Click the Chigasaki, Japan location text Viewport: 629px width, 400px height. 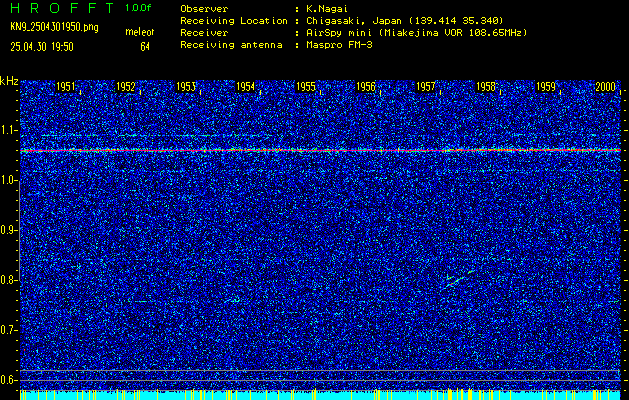click(x=405, y=21)
